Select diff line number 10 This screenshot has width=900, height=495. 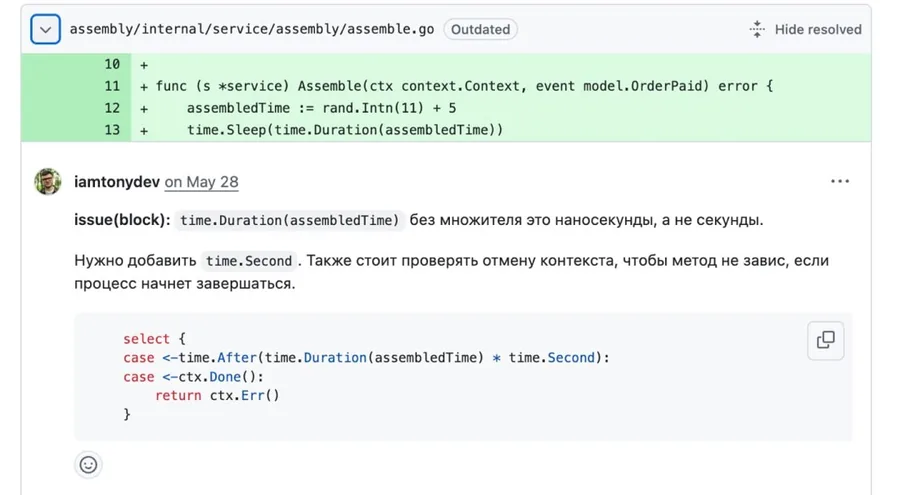[112, 64]
